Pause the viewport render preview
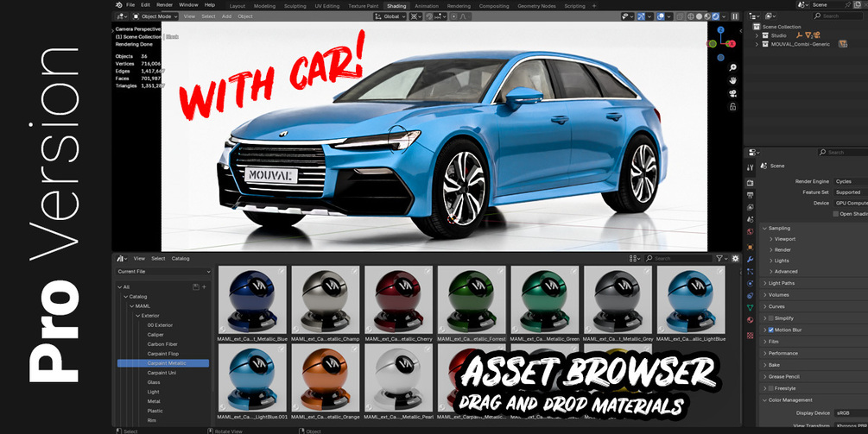868x434 pixels. tap(735, 16)
